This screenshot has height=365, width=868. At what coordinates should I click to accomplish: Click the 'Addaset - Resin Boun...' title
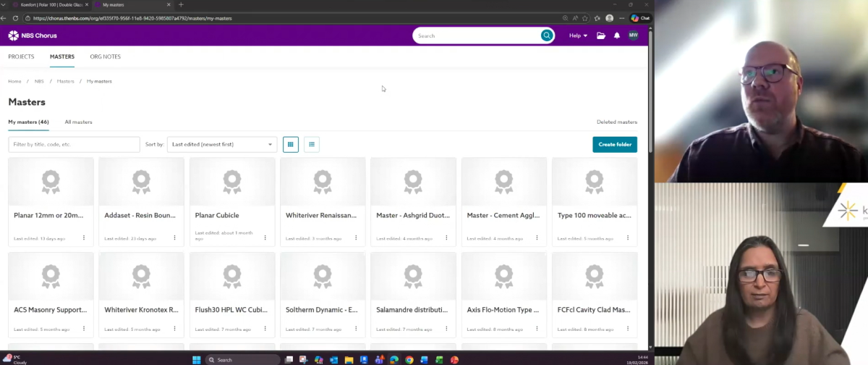(x=139, y=215)
